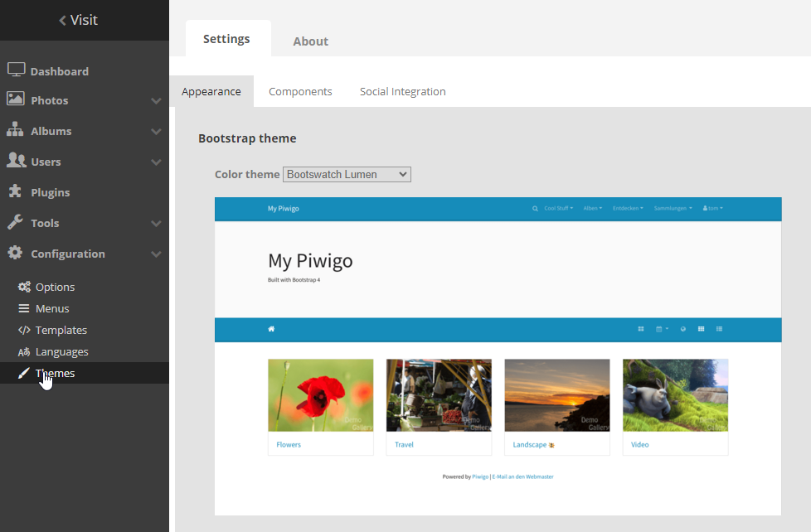Click the Color theme label

tap(247, 174)
